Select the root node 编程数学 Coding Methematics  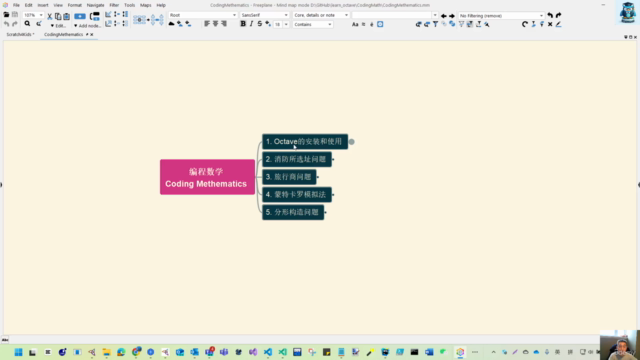point(207,177)
